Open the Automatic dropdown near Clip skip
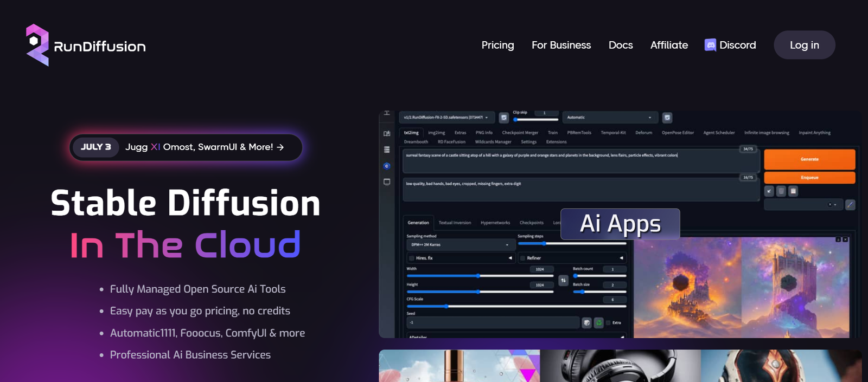 (x=609, y=118)
